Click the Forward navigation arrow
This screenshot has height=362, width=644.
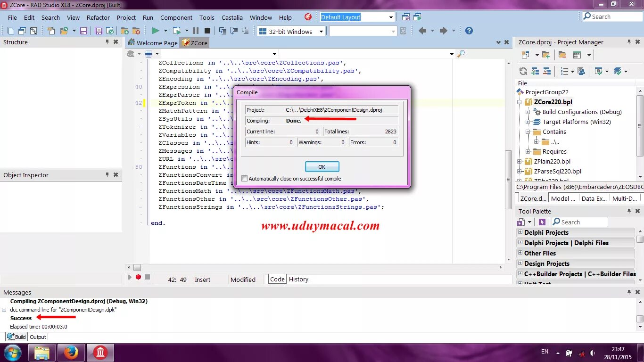coord(443,31)
